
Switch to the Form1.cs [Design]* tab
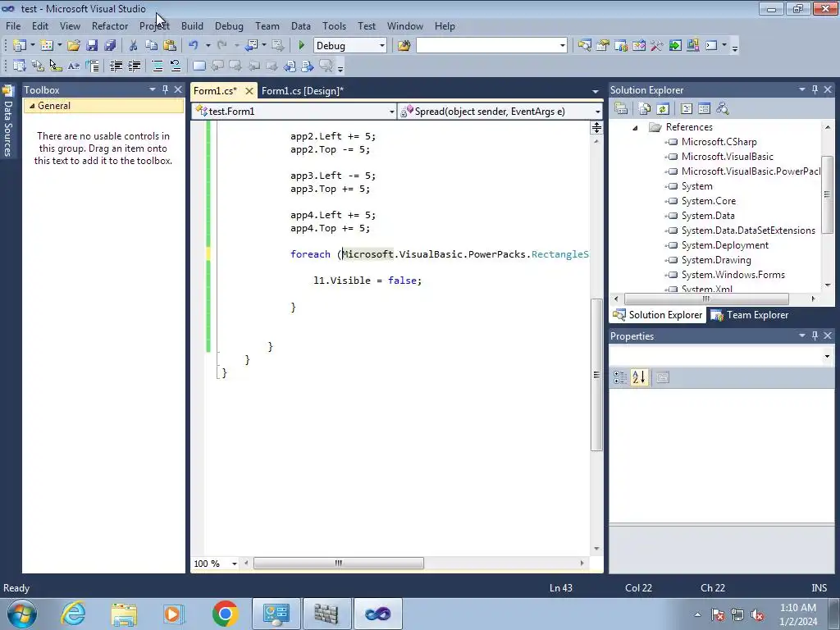coord(303,91)
